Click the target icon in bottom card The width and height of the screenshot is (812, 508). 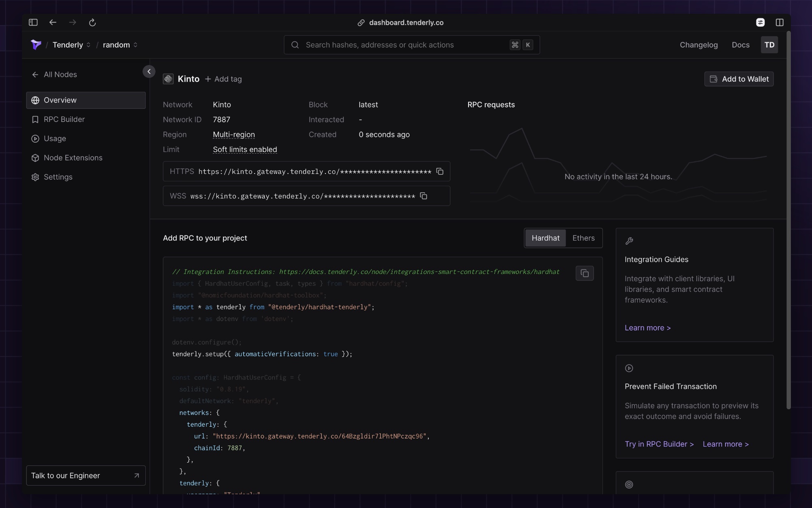tap(629, 484)
